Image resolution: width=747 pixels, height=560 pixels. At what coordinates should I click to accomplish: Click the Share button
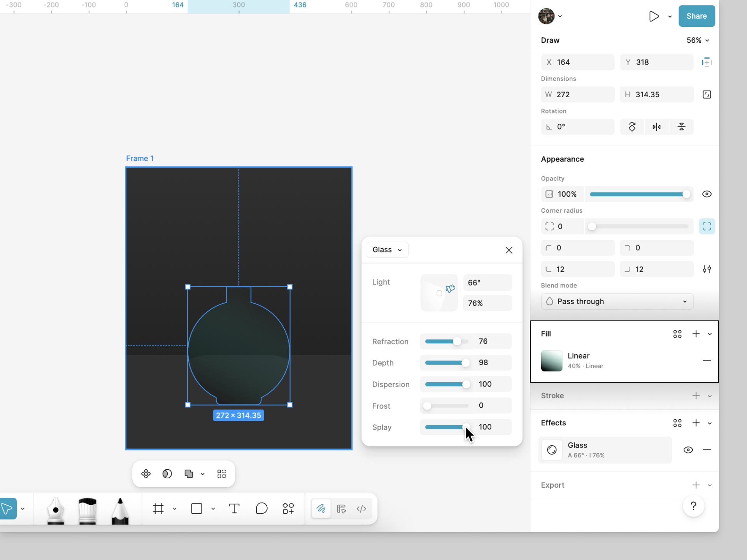point(696,16)
